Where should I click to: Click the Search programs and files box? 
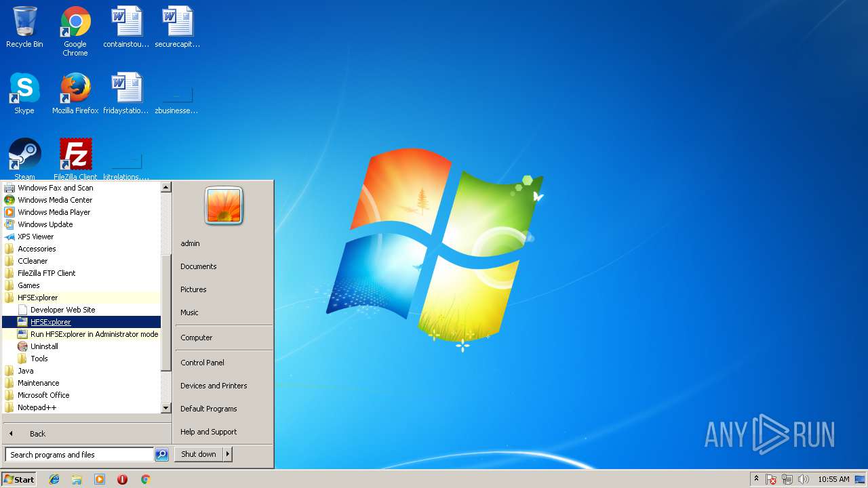79,455
